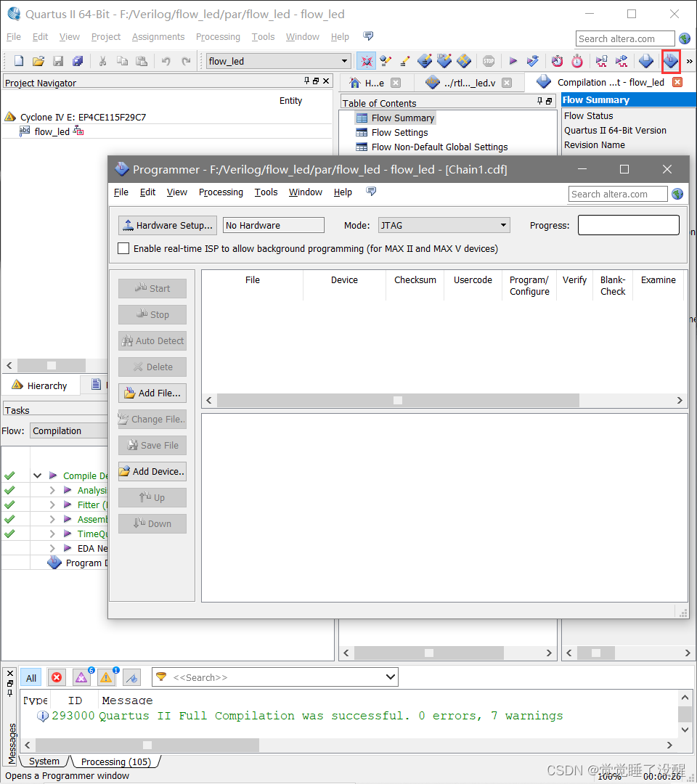
Task: Click the Redo arrow icon
Action: coord(186,61)
